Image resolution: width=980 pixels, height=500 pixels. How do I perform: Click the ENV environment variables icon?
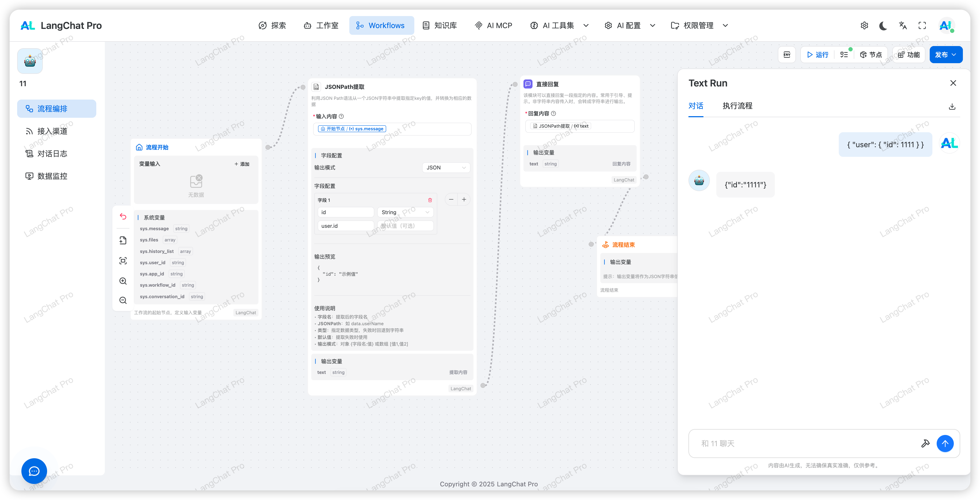coord(787,54)
